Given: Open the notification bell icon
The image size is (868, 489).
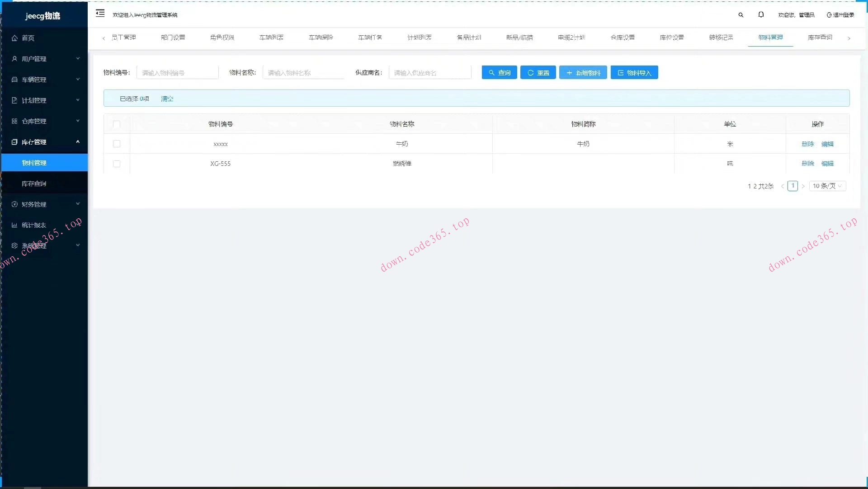Looking at the screenshot, I should pos(761,15).
